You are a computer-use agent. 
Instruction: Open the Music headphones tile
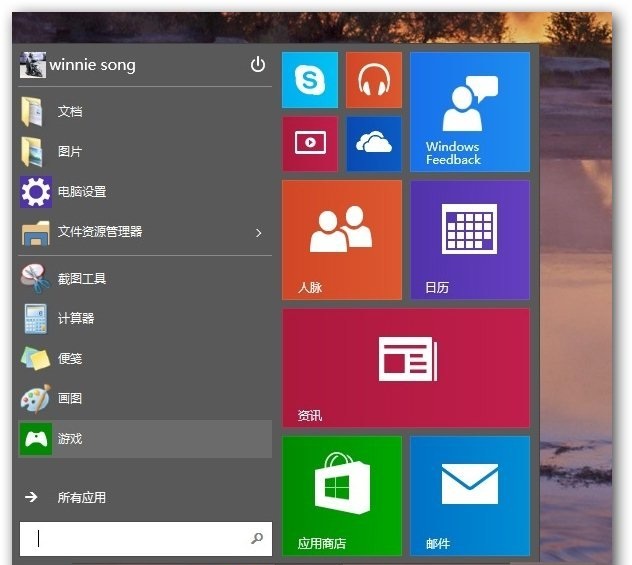tap(374, 80)
